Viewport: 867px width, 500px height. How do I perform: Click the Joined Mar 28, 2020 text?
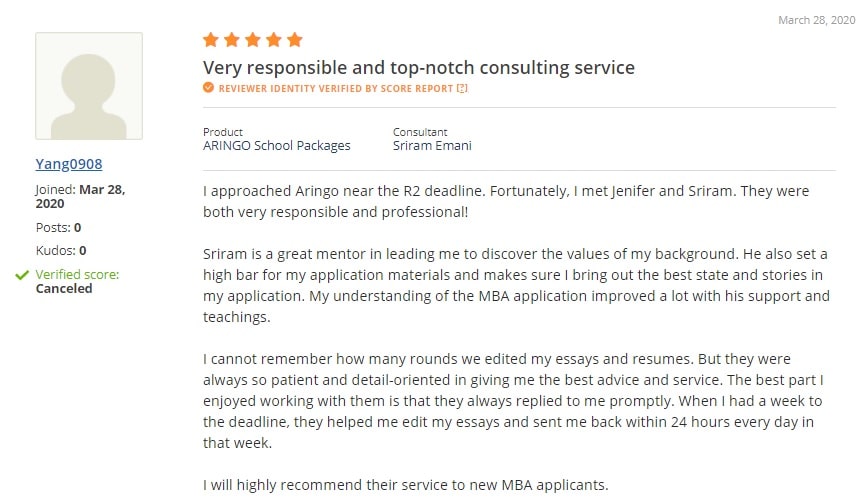(80, 196)
